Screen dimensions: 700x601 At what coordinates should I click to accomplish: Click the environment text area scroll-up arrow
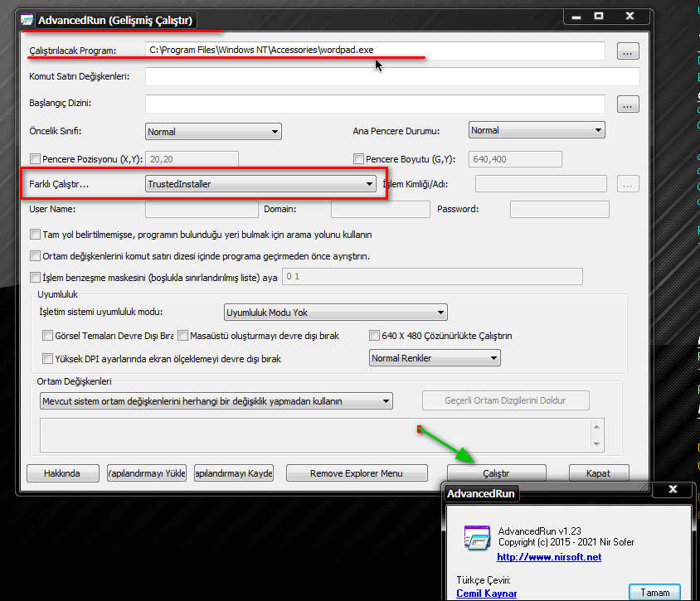click(x=596, y=427)
